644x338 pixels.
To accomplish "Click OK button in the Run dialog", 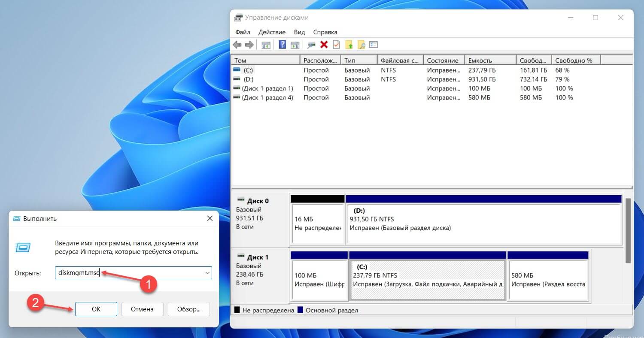I will click(96, 309).
